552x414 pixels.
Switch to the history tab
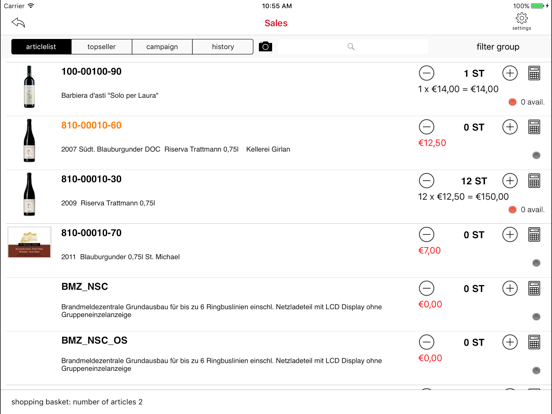coord(223,46)
